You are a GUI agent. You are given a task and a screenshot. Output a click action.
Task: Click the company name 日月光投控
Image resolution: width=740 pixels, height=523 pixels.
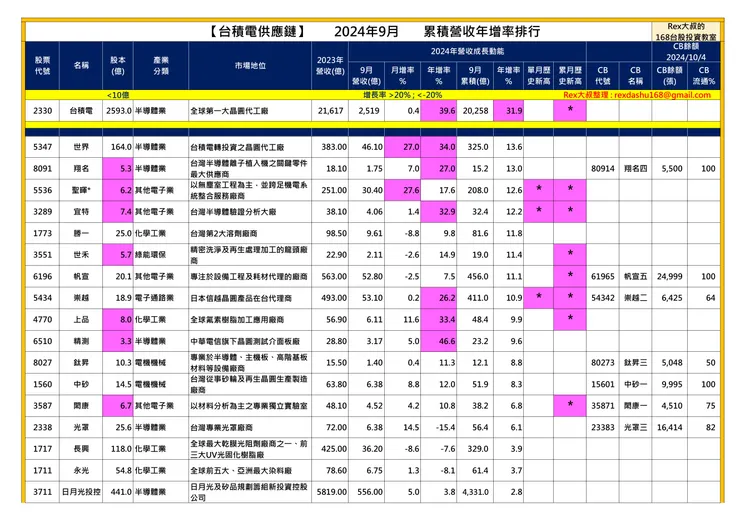tap(81, 492)
